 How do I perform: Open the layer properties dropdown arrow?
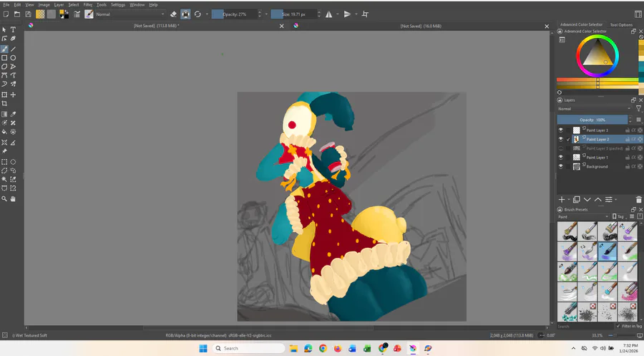tap(615, 200)
